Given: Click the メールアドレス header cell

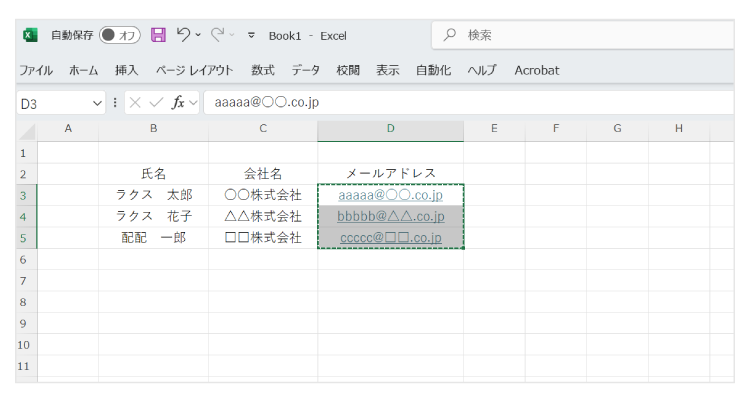Looking at the screenshot, I should (390, 174).
